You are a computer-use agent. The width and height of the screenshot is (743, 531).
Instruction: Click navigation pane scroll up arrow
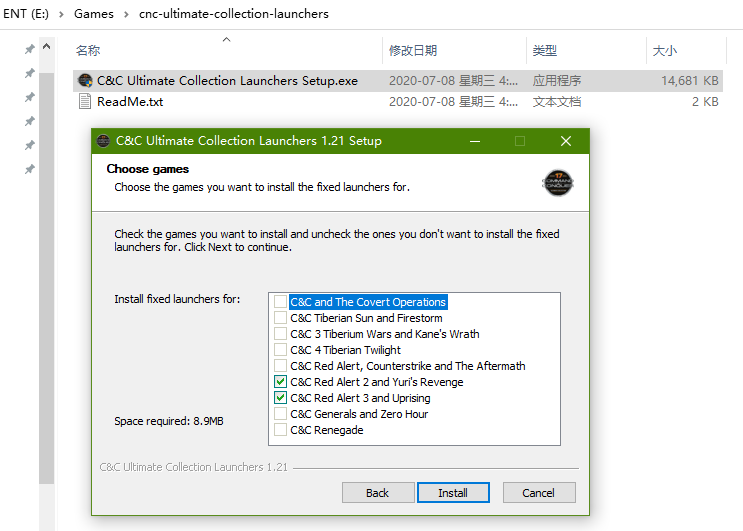point(46,46)
